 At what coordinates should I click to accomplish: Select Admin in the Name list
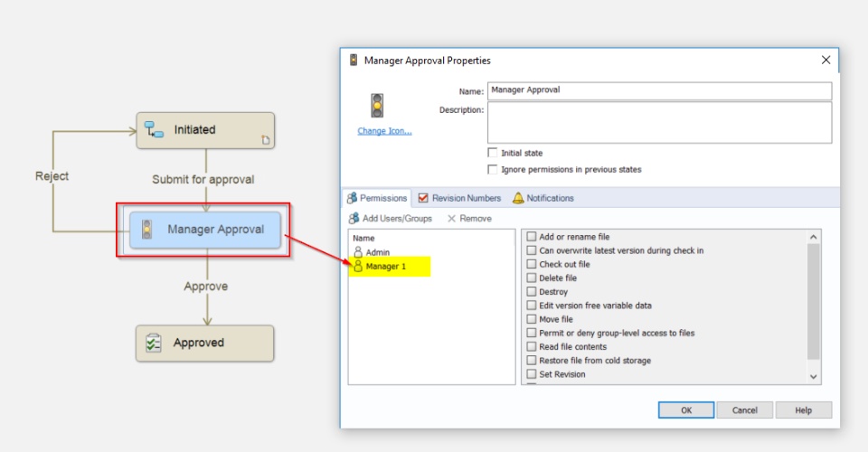coord(378,252)
